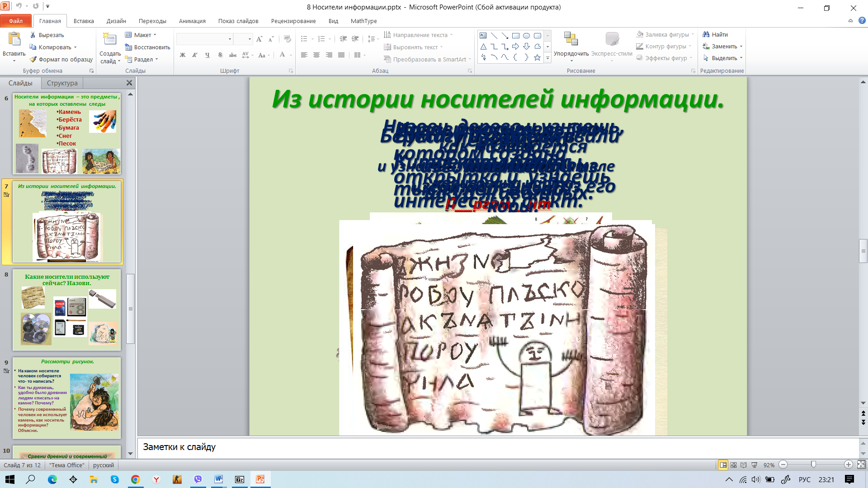The height and width of the screenshot is (488, 868).
Task: Click Reset (Восстановить) button
Action: [147, 47]
